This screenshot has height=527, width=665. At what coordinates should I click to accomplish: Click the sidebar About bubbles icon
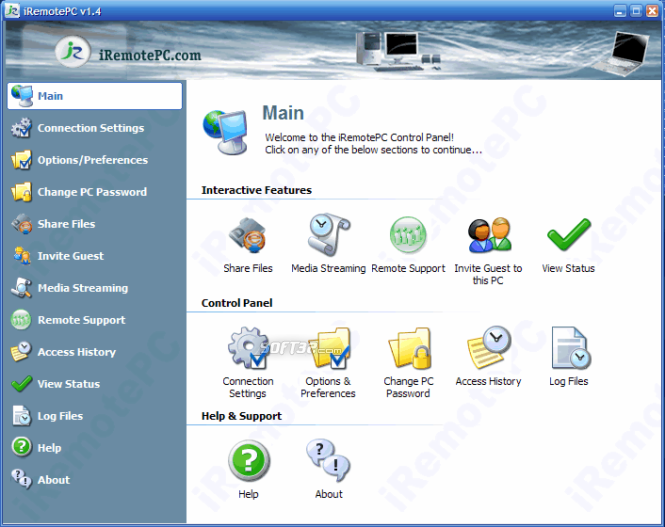(x=21, y=480)
